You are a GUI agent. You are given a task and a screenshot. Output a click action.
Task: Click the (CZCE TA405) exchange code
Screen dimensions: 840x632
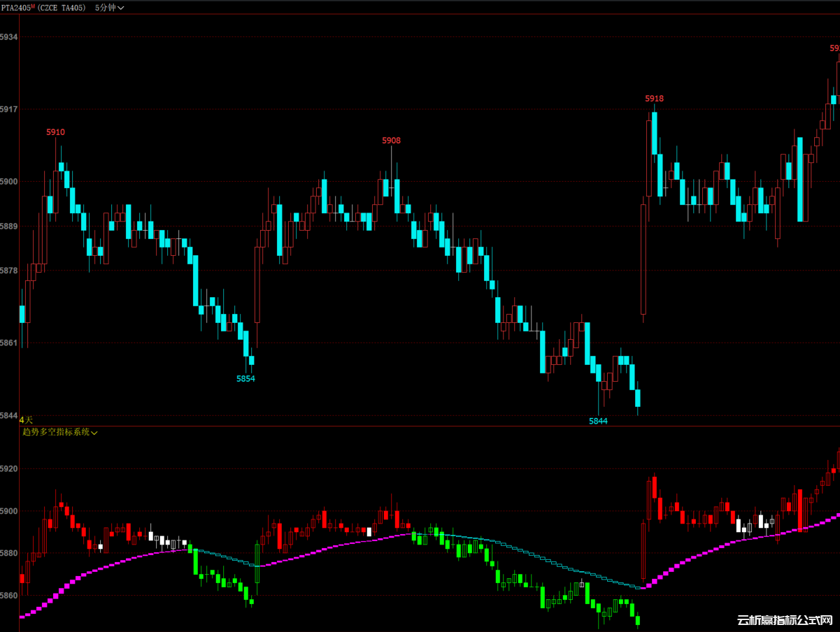[62, 8]
